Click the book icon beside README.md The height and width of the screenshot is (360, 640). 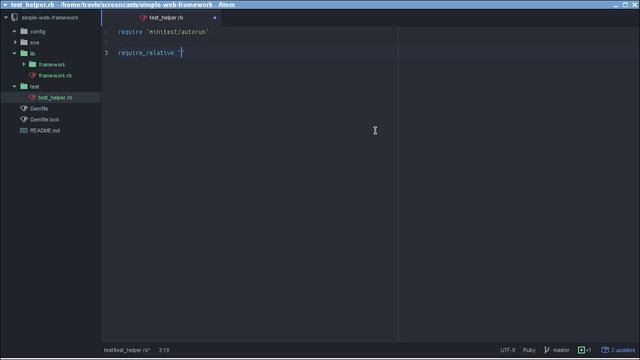pos(24,131)
